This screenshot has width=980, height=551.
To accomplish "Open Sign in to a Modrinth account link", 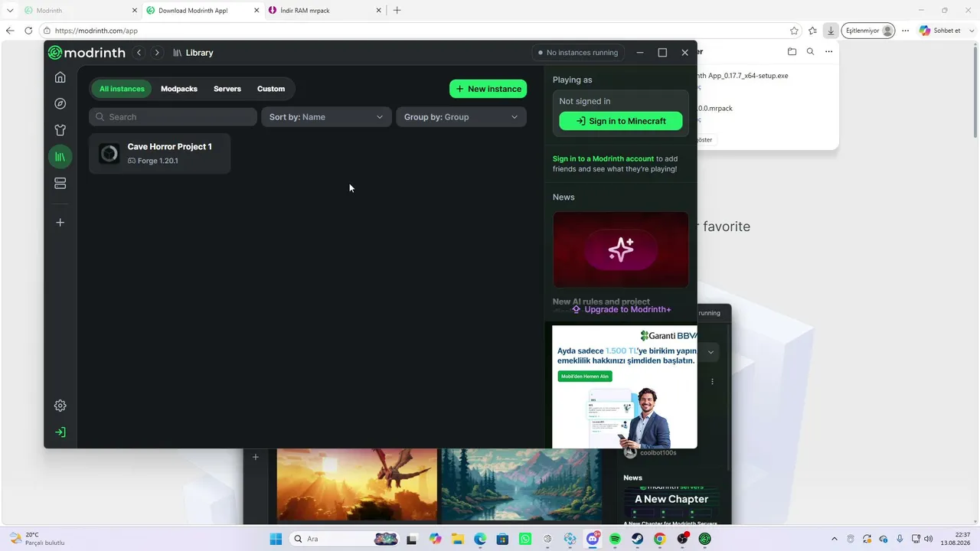I will [603, 158].
